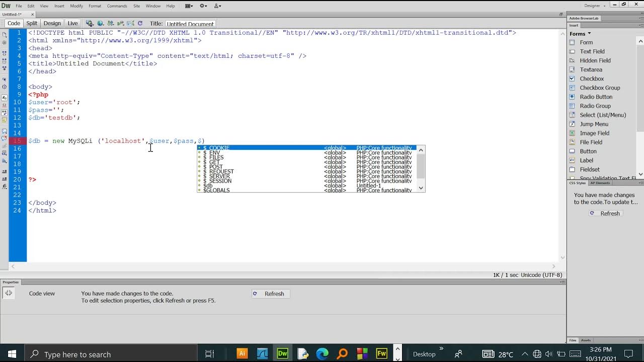Viewport: 644px width, 362px height.
Task: Open the Forms category dropdown
Action: coord(580,34)
